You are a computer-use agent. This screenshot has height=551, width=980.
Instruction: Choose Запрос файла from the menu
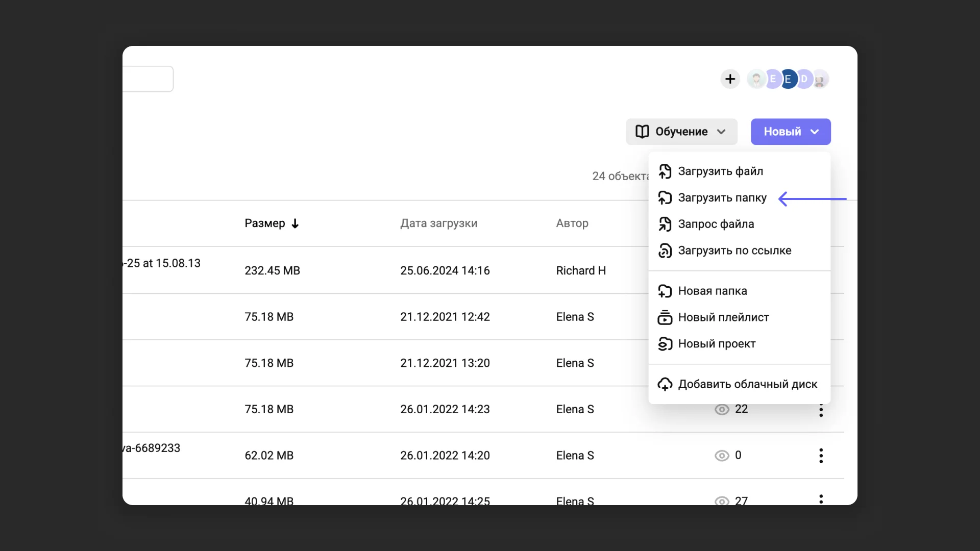click(x=716, y=224)
